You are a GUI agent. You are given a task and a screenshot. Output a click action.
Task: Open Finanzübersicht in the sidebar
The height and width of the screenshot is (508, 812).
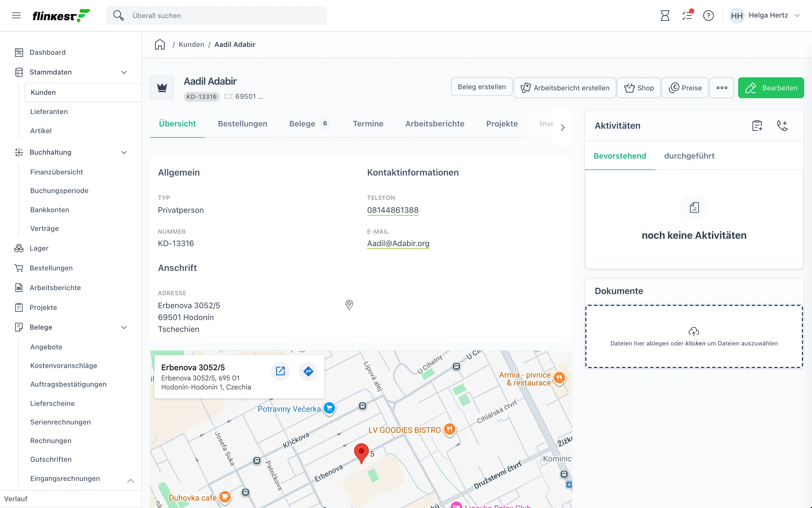tap(56, 172)
